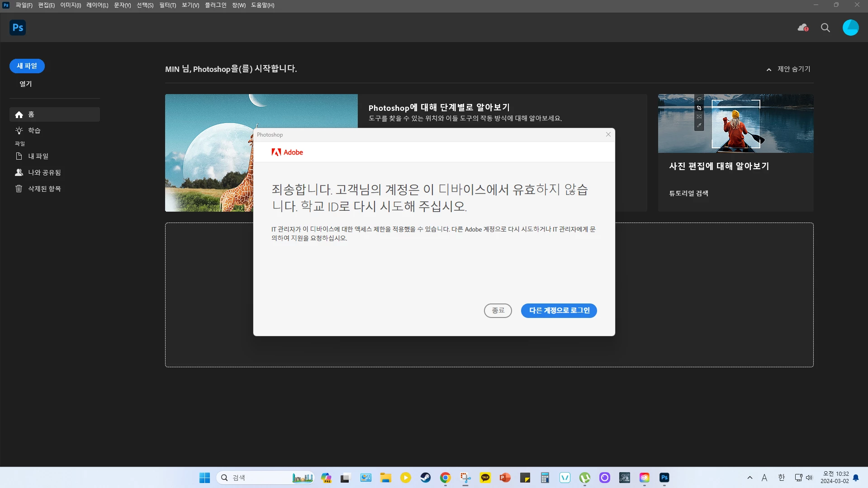Open the 보기(V) menu

pyautogui.click(x=190, y=5)
